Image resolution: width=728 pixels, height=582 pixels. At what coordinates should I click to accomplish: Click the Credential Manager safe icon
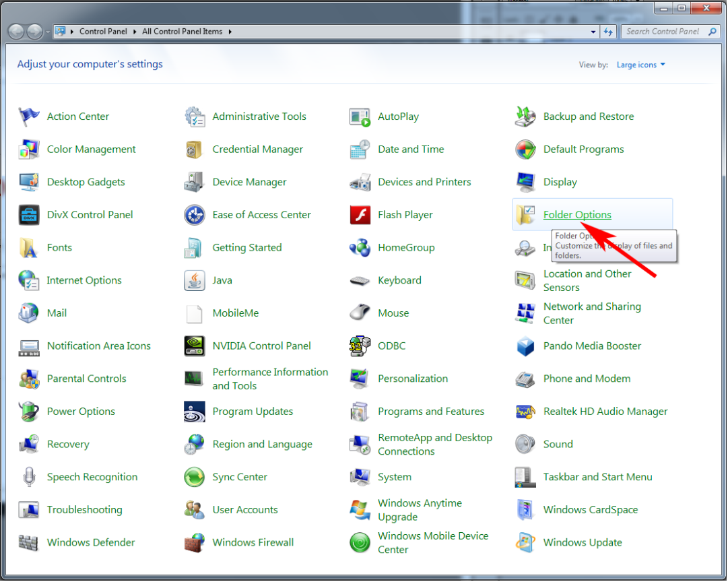click(x=194, y=150)
